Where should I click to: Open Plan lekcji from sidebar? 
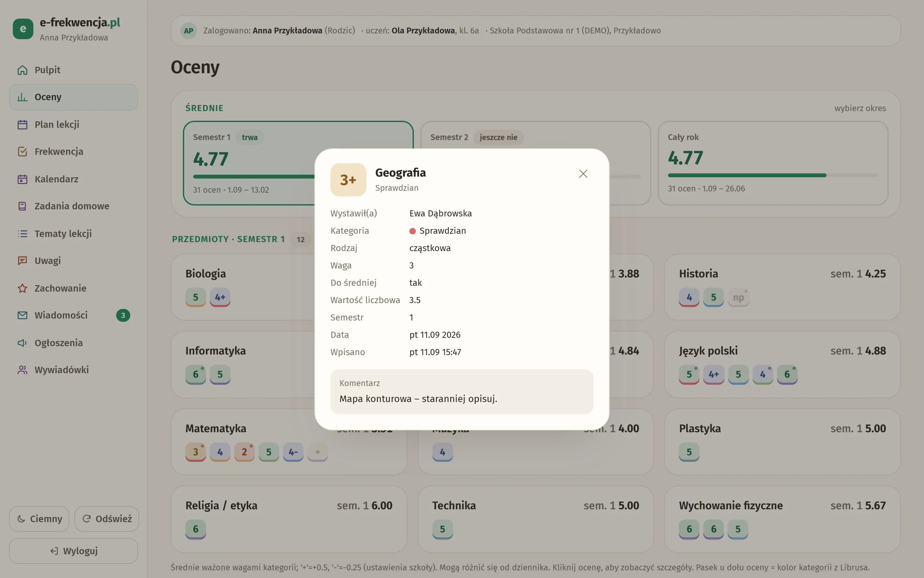point(73,125)
